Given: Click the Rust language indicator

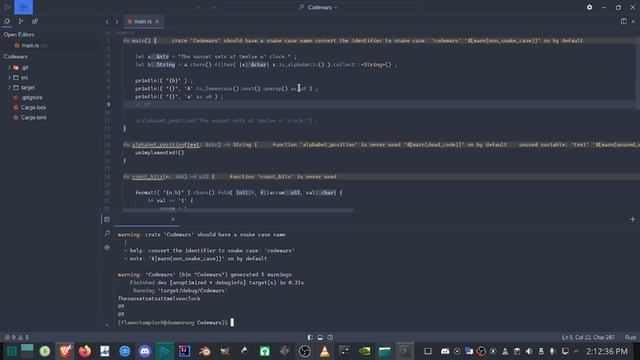Looking at the screenshot, I should tap(630, 337).
